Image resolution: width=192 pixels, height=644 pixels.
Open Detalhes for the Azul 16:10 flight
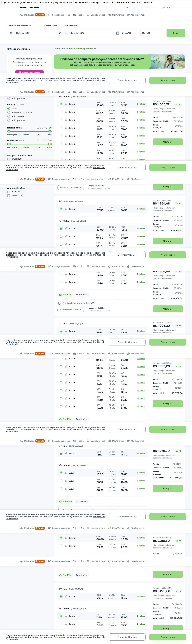tap(141, 453)
